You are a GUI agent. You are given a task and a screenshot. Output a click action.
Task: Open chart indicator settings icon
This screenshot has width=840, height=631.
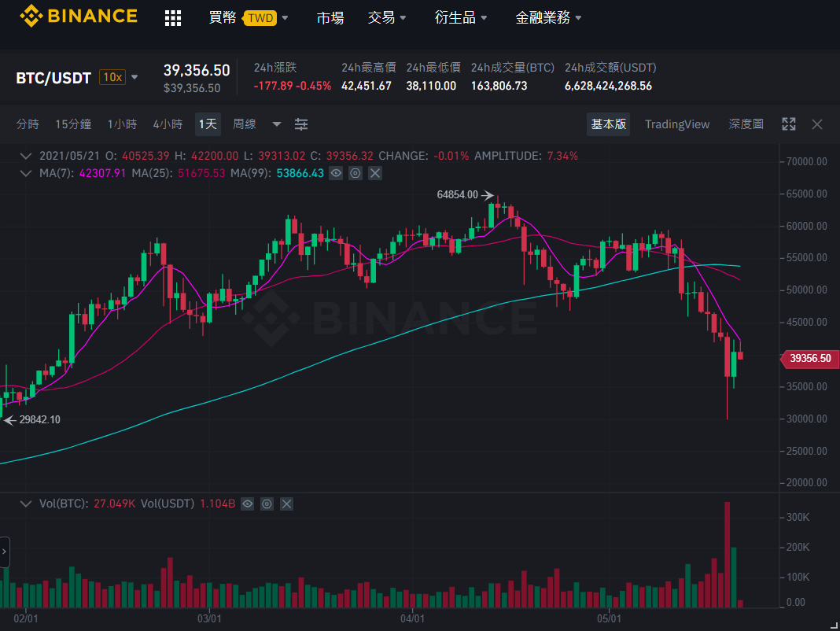[301, 124]
